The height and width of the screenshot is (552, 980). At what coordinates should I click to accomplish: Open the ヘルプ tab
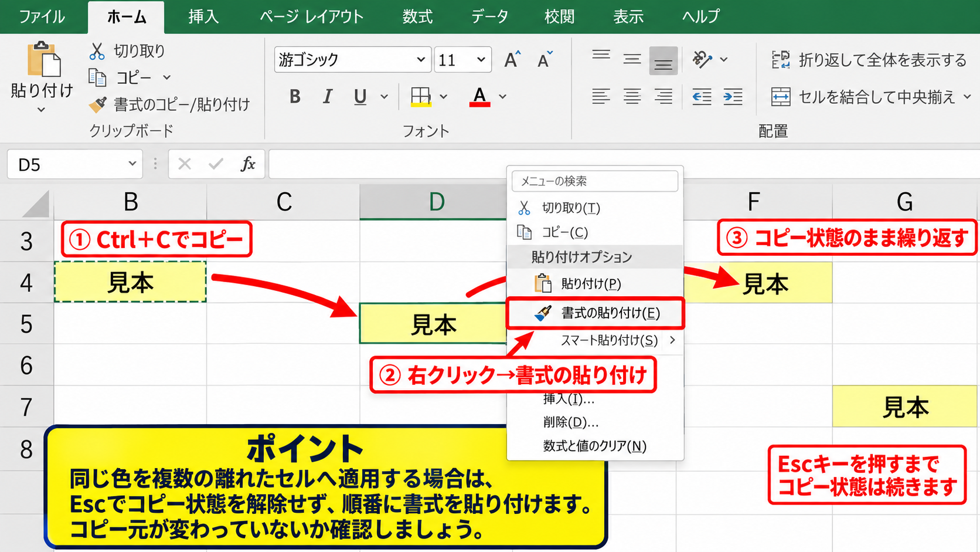pos(700,16)
